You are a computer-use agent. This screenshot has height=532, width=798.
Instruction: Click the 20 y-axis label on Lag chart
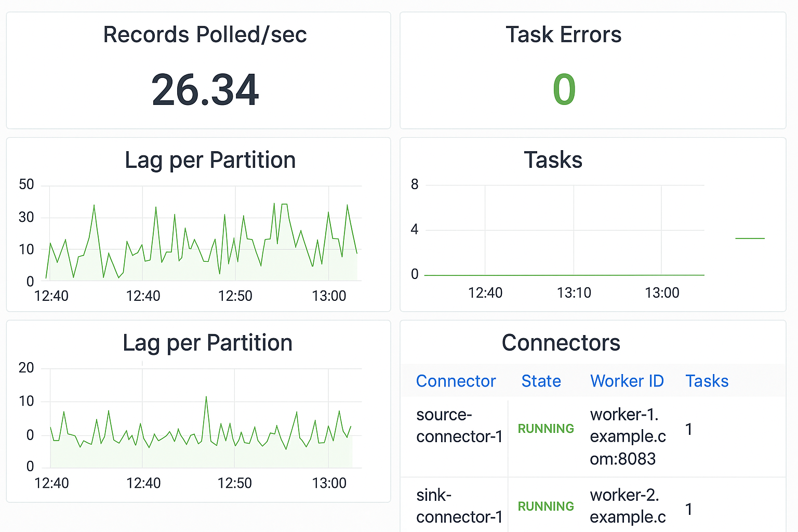coord(26,368)
